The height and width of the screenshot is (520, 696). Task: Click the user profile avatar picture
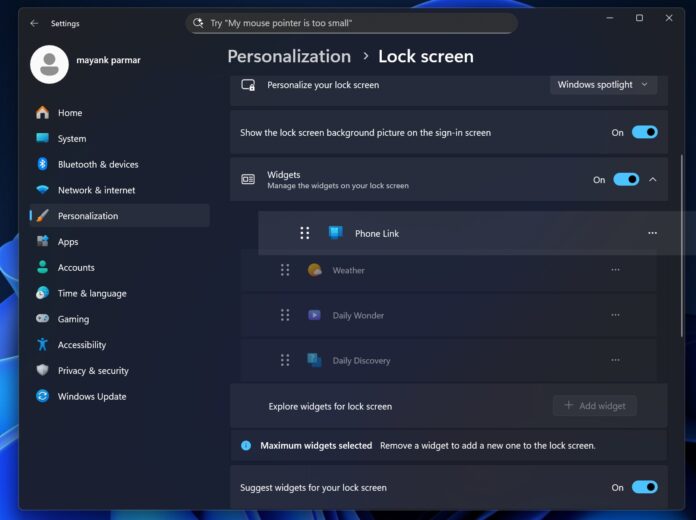(x=49, y=64)
